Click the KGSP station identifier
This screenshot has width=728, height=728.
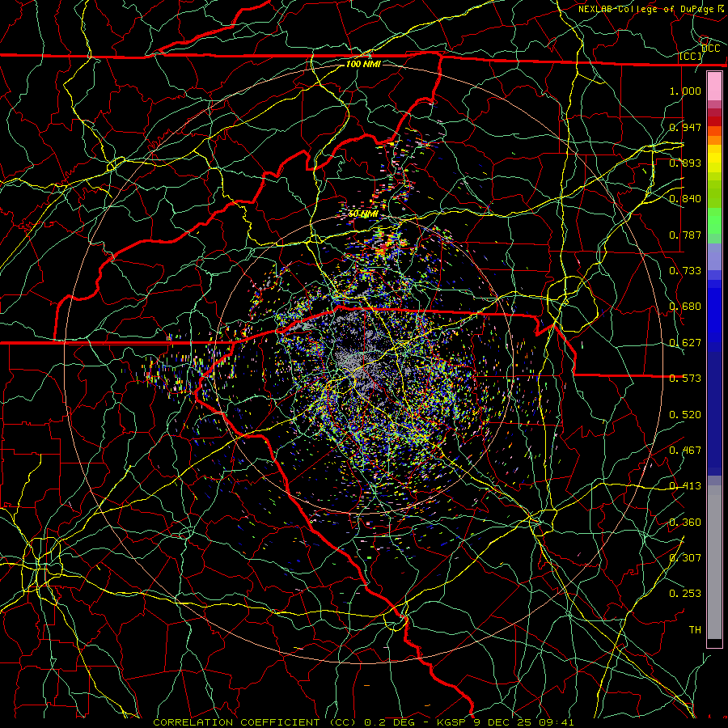coord(451,722)
